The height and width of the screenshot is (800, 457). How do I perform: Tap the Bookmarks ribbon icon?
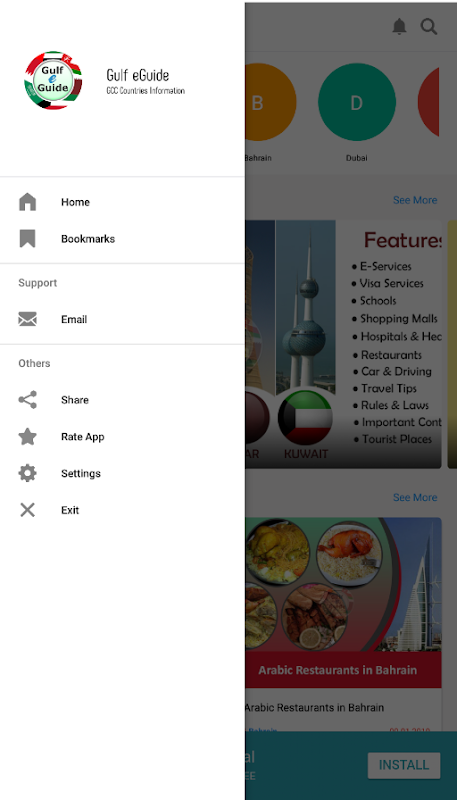[x=28, y=239]
